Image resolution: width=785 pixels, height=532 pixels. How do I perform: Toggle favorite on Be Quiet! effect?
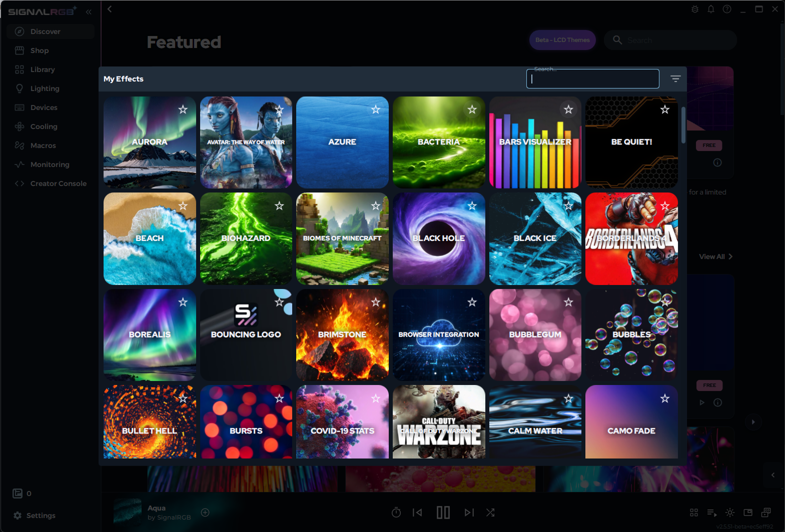pos(664,109)
